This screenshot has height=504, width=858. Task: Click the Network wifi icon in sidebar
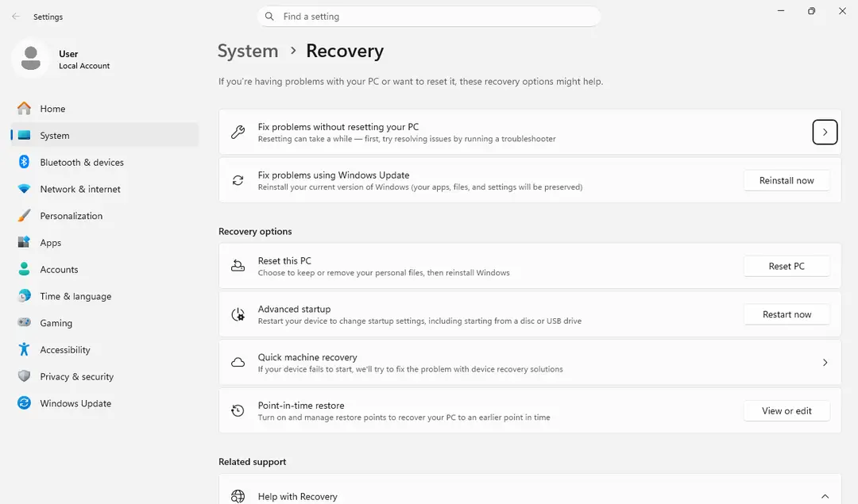(x=24, y=189)
